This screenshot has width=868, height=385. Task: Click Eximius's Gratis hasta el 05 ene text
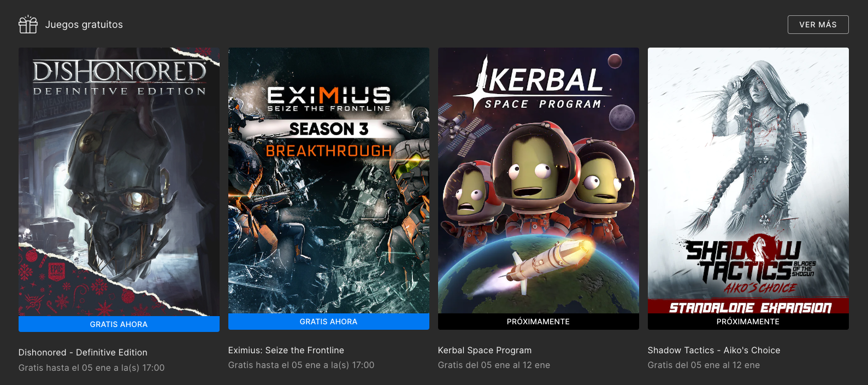tap(302, 365)
